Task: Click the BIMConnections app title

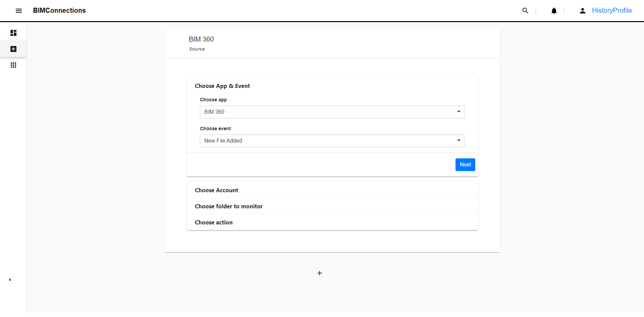Action: click(59, 10)
